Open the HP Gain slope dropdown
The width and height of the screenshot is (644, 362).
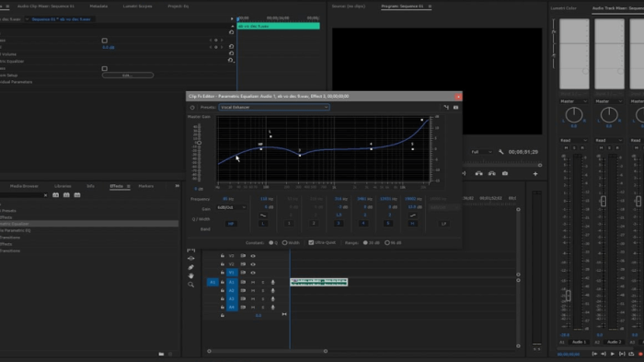pyautogui.click(x=231, y=207)
